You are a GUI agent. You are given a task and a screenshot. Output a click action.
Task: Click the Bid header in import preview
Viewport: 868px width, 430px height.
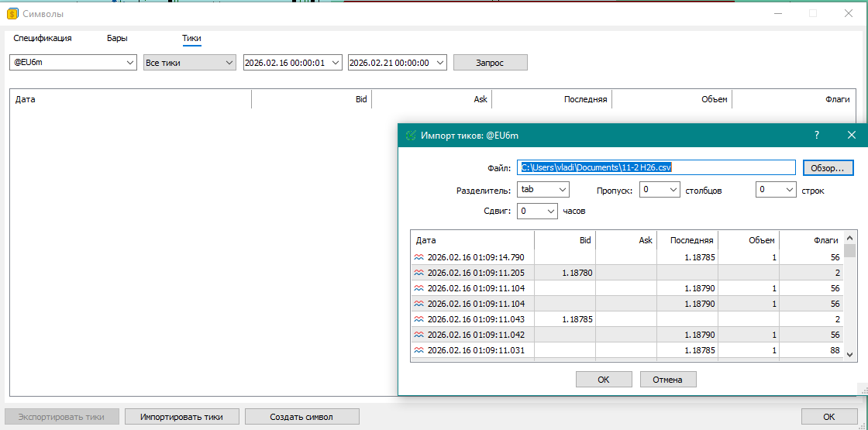click(565, 240)
